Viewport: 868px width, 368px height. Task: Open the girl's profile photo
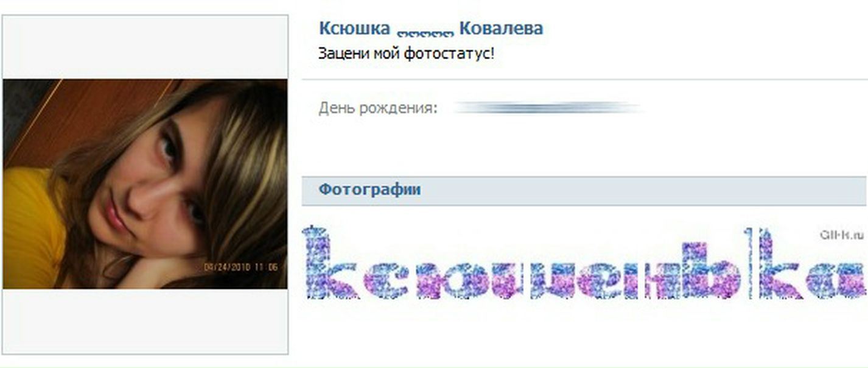[145, 184]
